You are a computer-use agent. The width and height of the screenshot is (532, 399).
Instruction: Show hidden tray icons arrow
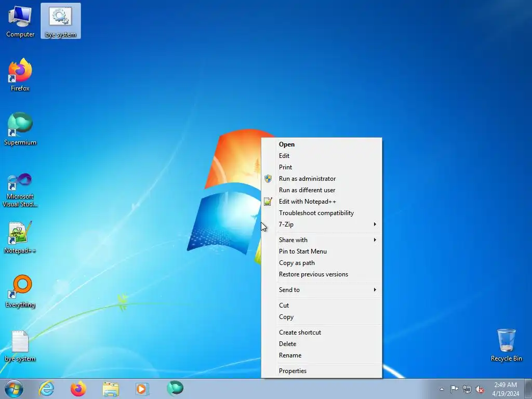(x=442, y=389)
